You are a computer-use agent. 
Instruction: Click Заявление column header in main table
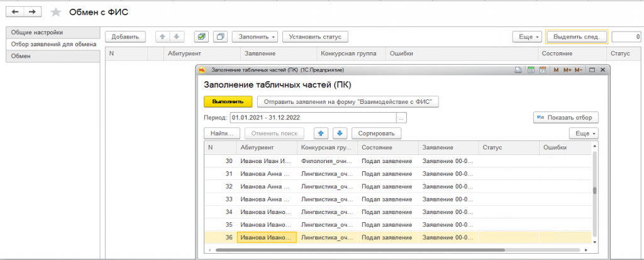[x=278, y=54]
